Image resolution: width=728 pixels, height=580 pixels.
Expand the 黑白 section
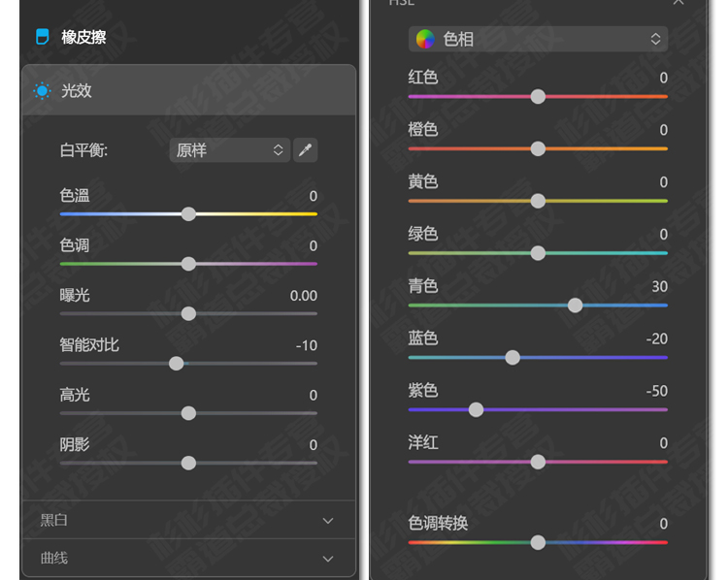tap(188, 520)
